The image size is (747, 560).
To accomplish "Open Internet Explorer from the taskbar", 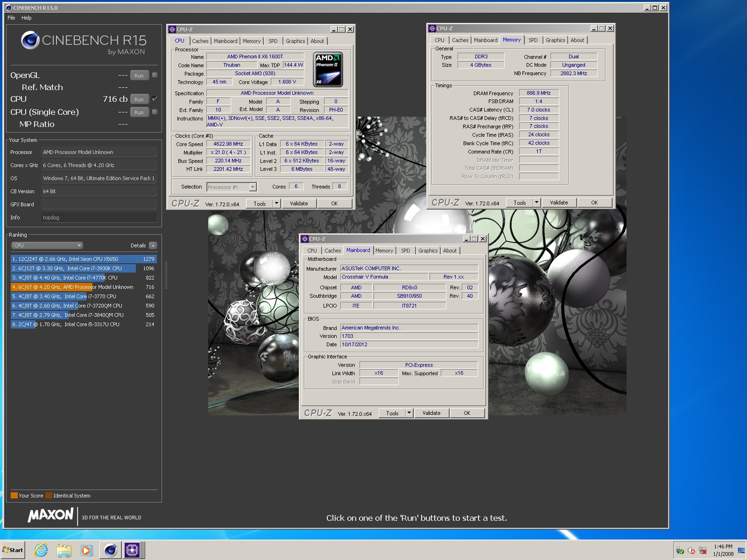I will 41,550.
